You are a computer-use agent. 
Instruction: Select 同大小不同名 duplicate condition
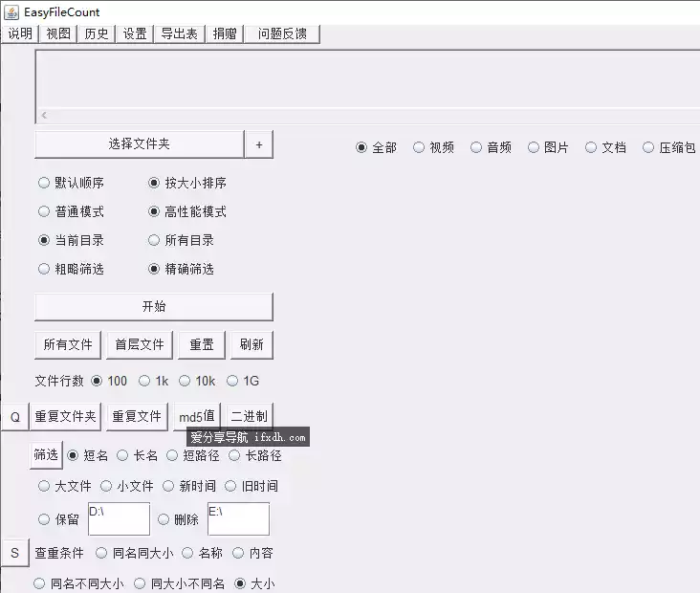point(180,583)
